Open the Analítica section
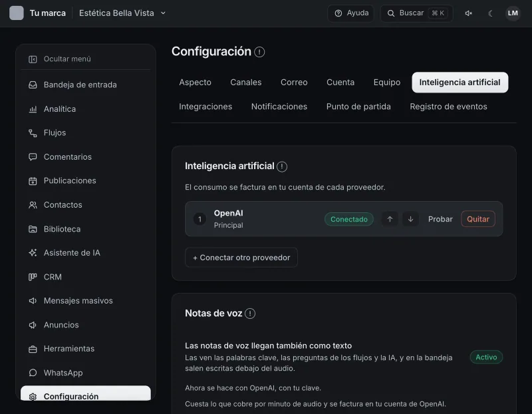This screenshot has height=414, width=532. pyautogui.click(x=86, y=109)
